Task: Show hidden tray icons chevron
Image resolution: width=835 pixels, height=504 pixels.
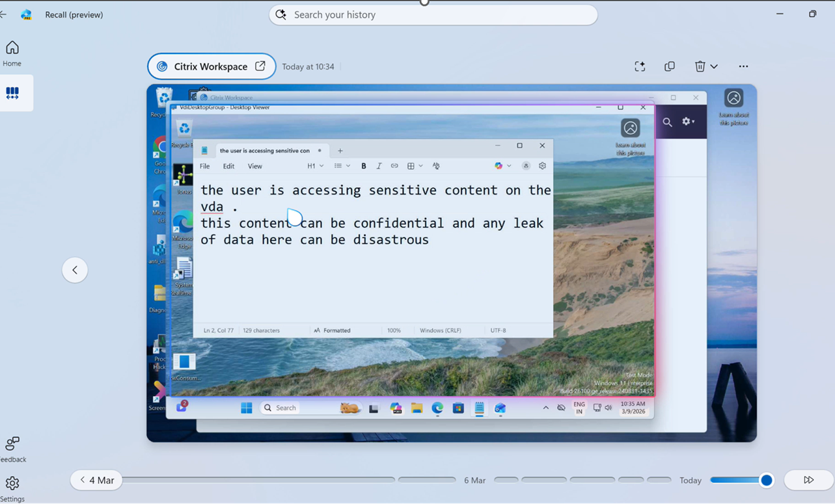Action: [x=545, y=408]
